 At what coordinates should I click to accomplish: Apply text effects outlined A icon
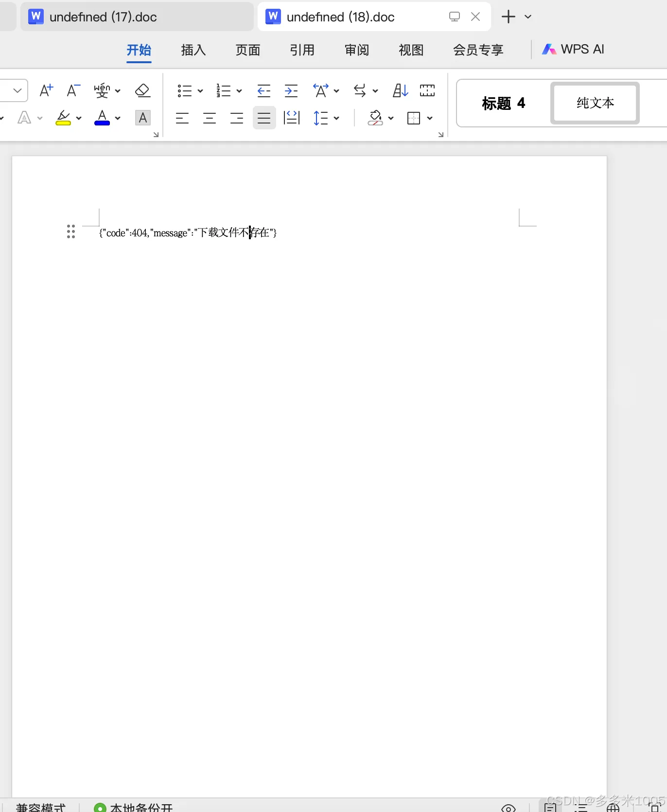pos(24,118)
